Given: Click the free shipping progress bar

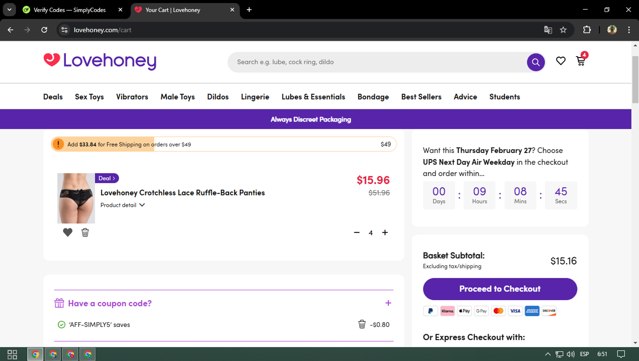Looking at the screenshot, I should click(x=224, y=144).
